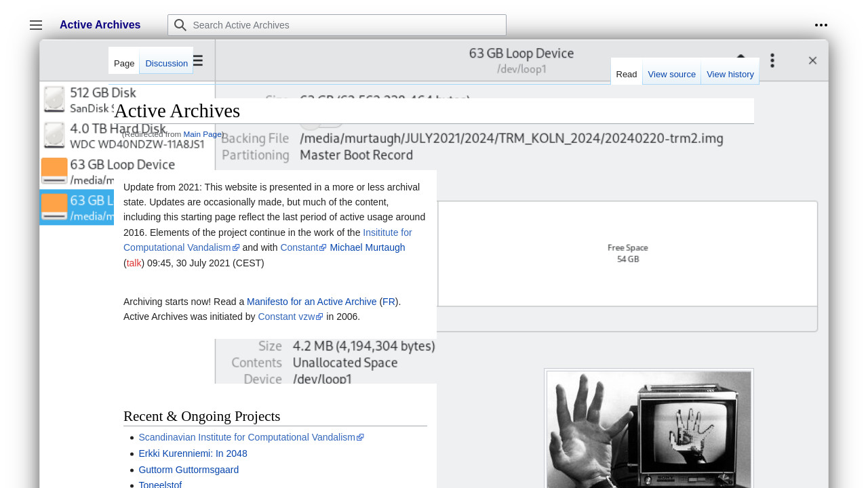The image size is (868, 488).
Task: Open the Erkki Kurenniemi: In 2048 project
Action: 193,453
